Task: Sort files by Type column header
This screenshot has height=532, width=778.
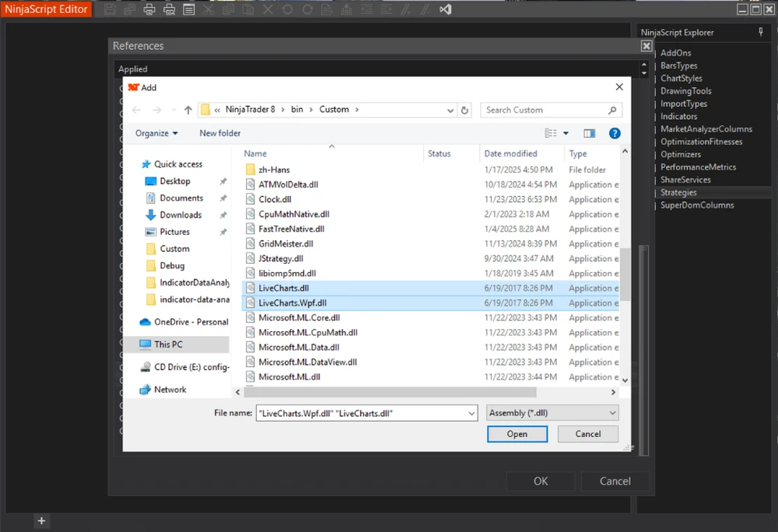Action: click(x=577, y=154)
